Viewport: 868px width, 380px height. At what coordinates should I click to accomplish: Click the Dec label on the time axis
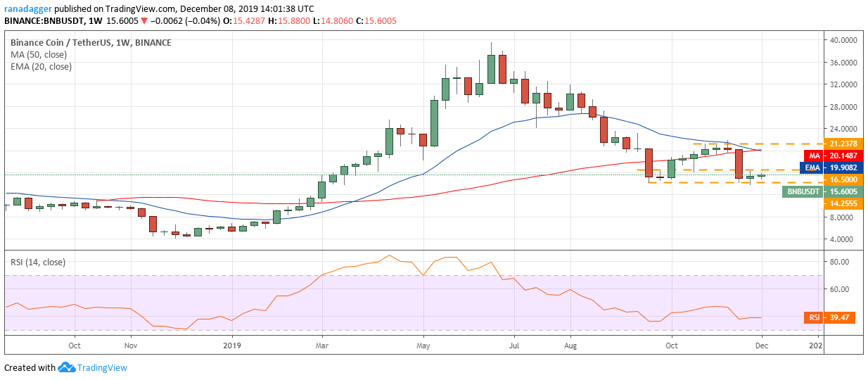point(762,346)
